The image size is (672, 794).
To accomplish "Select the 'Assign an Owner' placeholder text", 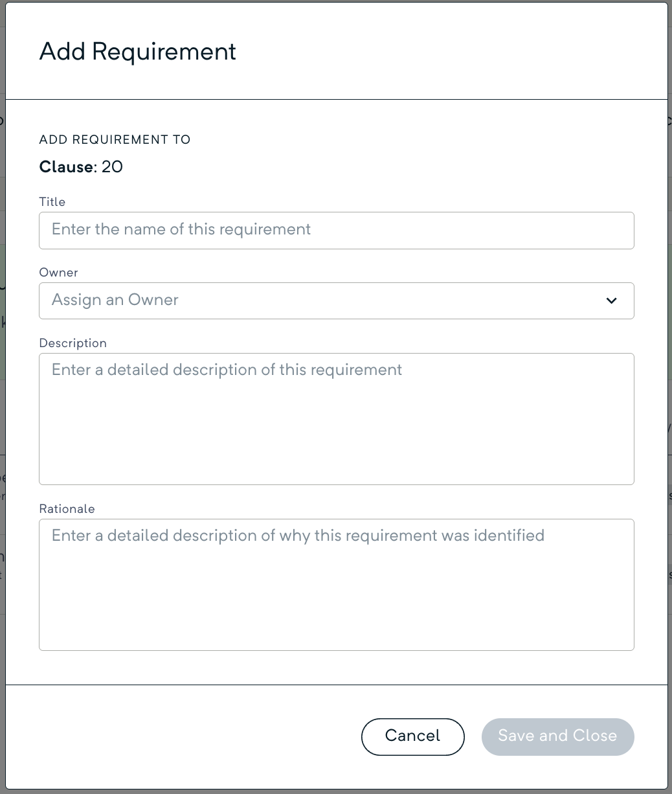I will click(115, 300).
